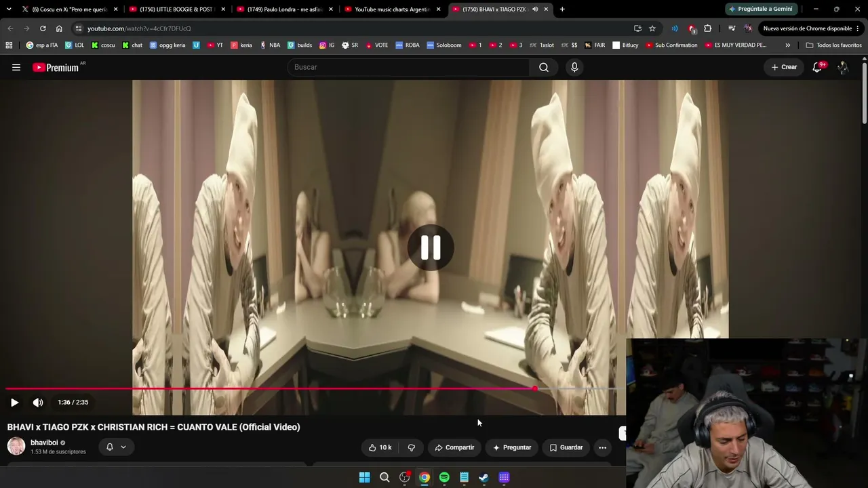Open Windows taskbar search
Viewport: 868px width, 488px height.
point(384,477)
